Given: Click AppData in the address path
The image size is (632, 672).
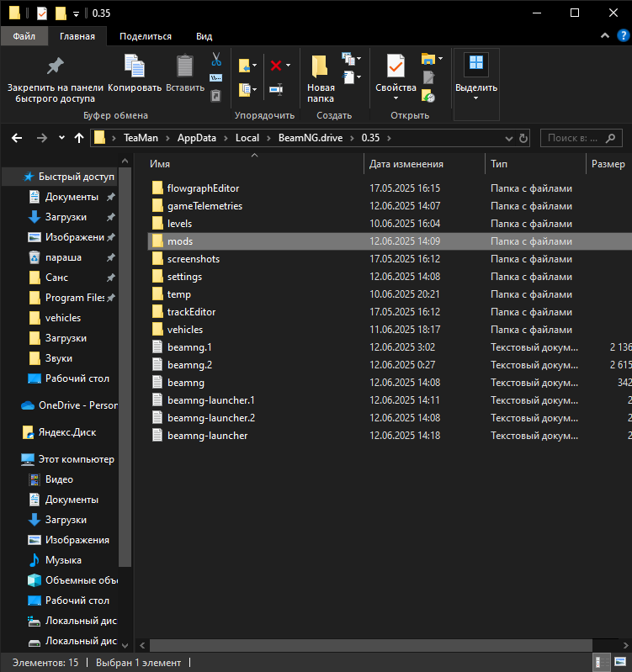Looking at the screenshot, I should point(197,138).
